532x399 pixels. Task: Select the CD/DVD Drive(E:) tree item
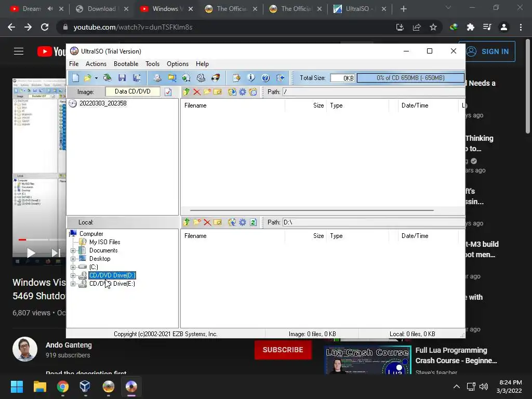112,284
